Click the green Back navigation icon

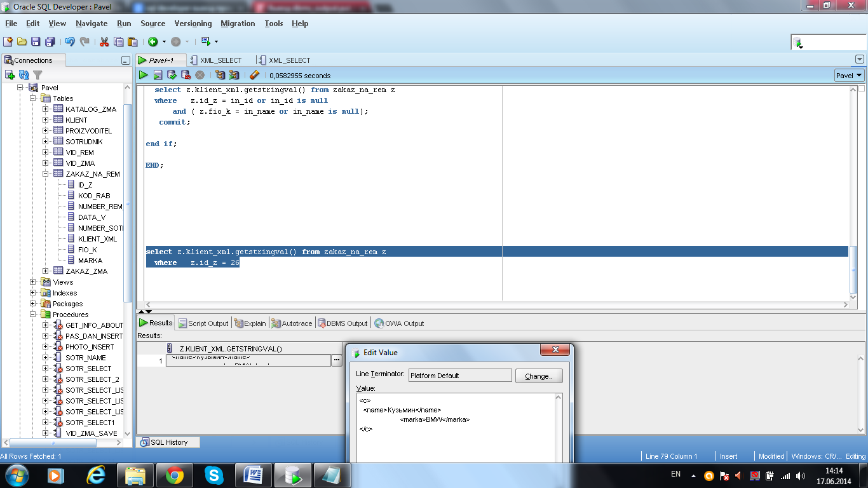coord(153,41)
